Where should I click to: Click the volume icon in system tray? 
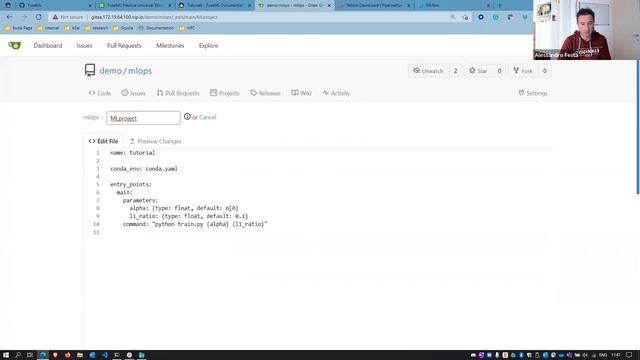585,355
